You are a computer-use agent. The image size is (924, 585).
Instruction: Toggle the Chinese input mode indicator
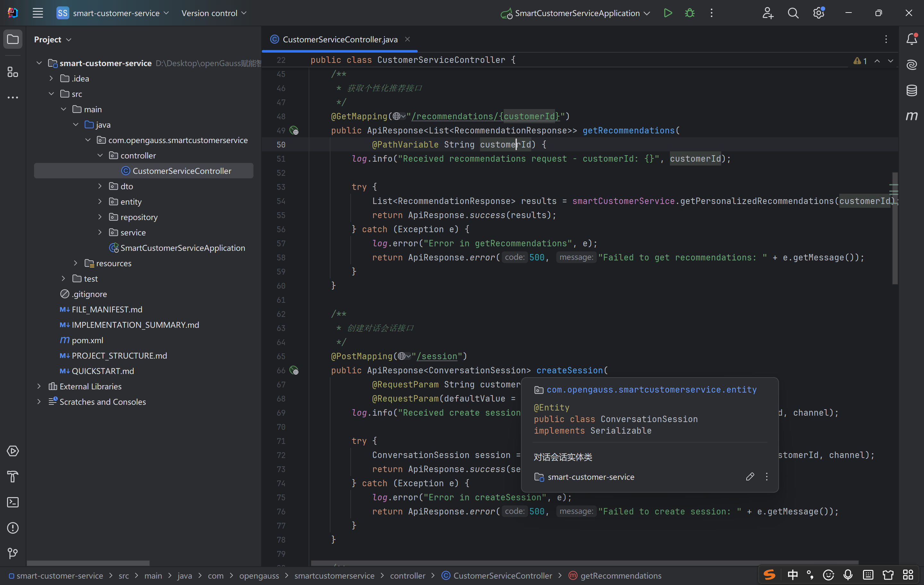coord(792,575)
